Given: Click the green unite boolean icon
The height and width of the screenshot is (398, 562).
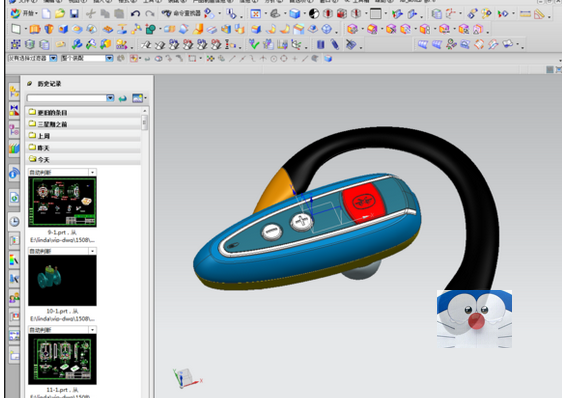Looking at the screenshot, I should pos(151,29).
